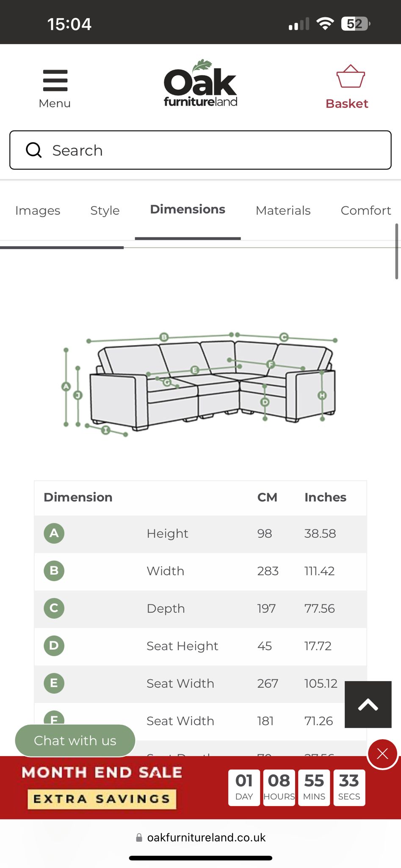Open the hamburger Menu icon

[55, 81]
